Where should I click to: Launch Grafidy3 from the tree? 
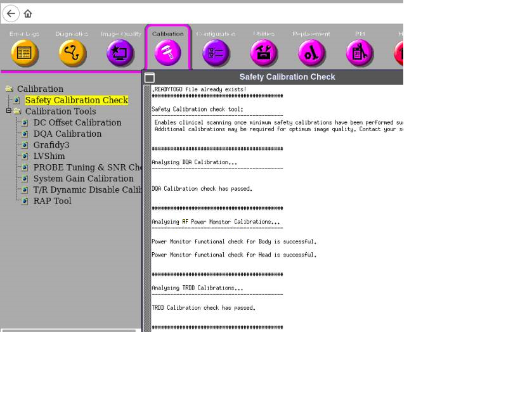(51, 145)
